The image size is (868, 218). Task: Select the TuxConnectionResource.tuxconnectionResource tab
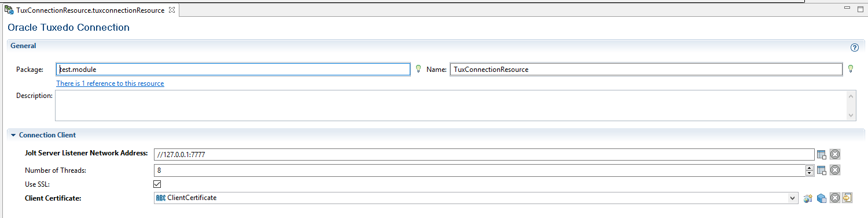click(x=90, y=10)
